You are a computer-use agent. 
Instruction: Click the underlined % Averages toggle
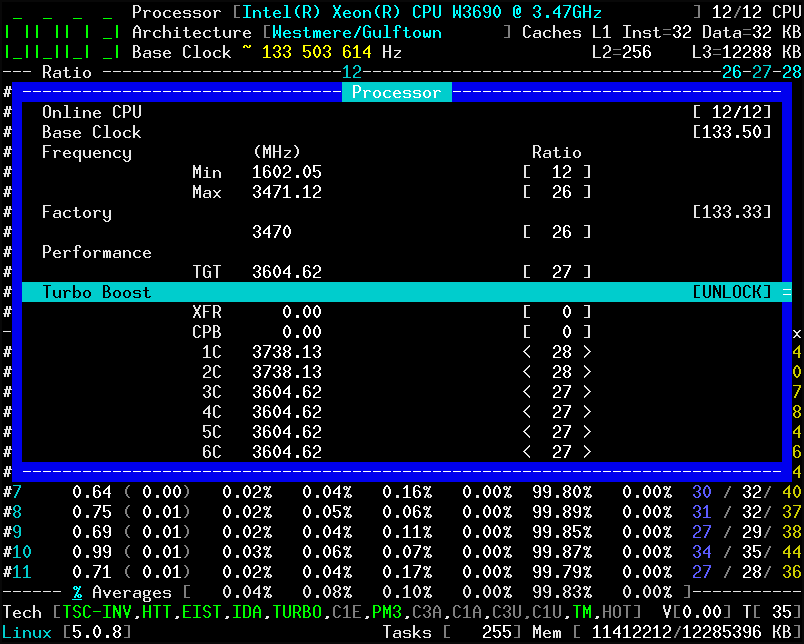(x=77, y=593)
